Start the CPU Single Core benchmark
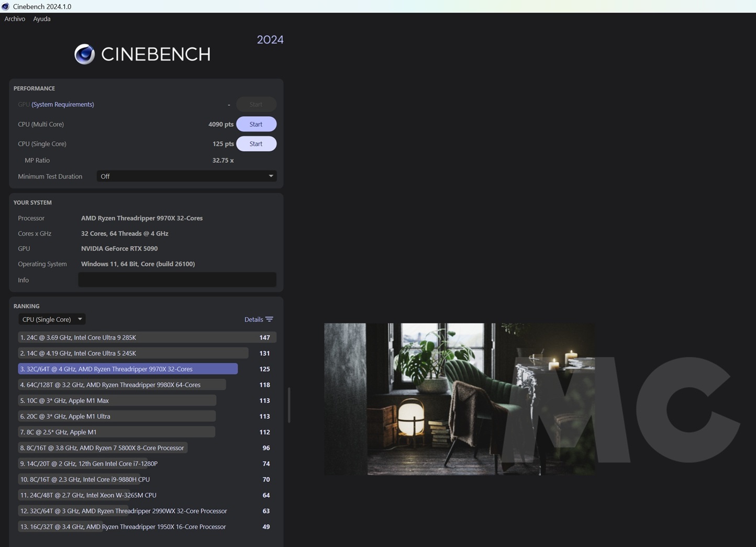This screenshot has height=547, width=756. (256, 144)
